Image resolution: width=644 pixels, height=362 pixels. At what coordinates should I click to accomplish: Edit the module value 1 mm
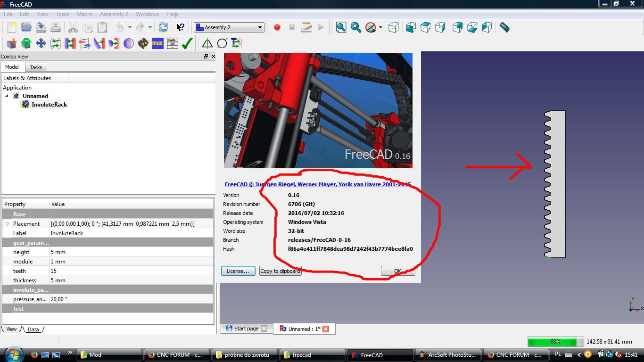[x=132, y=262]
